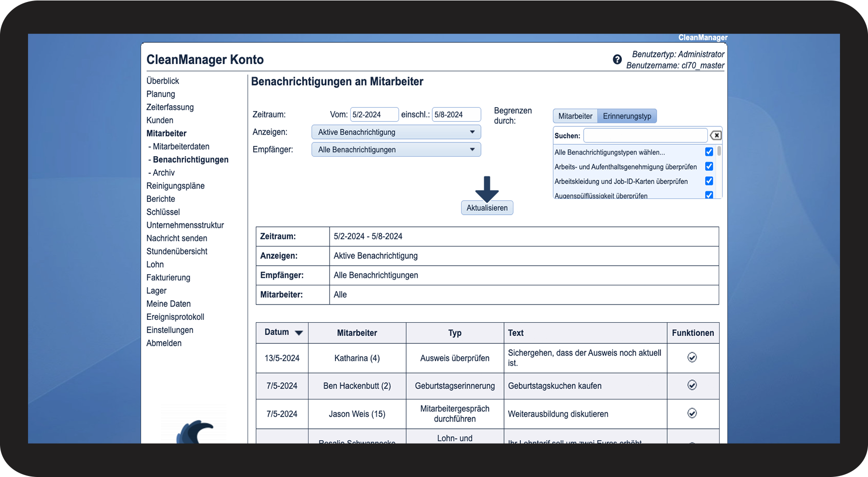Sort the table by Datum arrow
Viewport: 868px width, 477px height.
[x=299, y=333]
